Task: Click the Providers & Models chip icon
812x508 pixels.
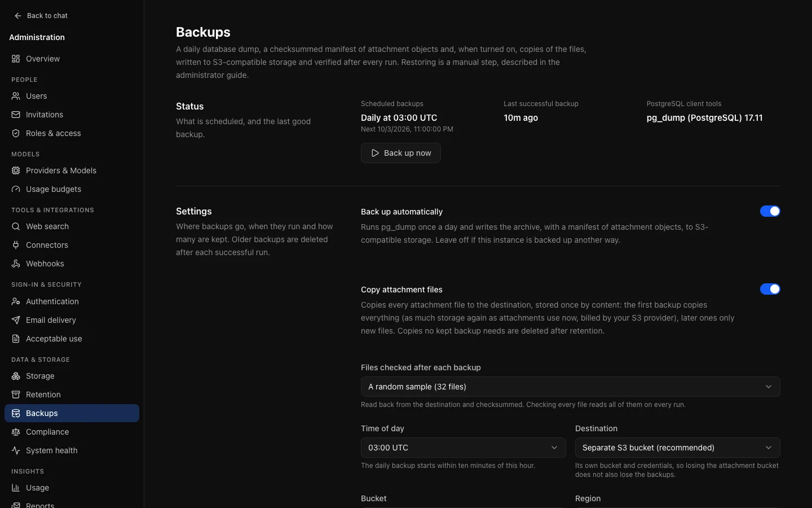Action: [x=16, y=170]
